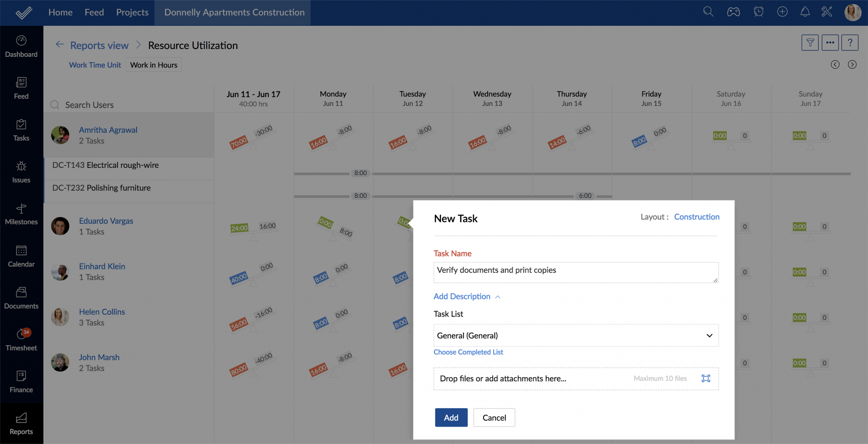
Task: Click the attachment browse icon in dialog
Action: [706, 378]
